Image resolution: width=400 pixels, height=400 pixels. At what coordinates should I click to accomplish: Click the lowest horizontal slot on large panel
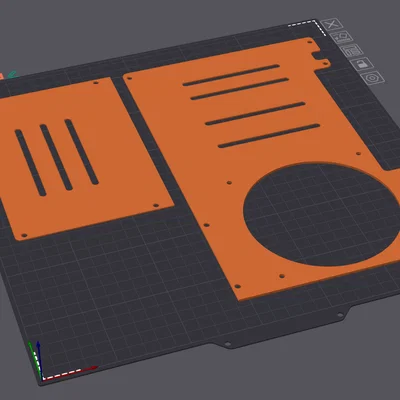(x=269, y=136)
